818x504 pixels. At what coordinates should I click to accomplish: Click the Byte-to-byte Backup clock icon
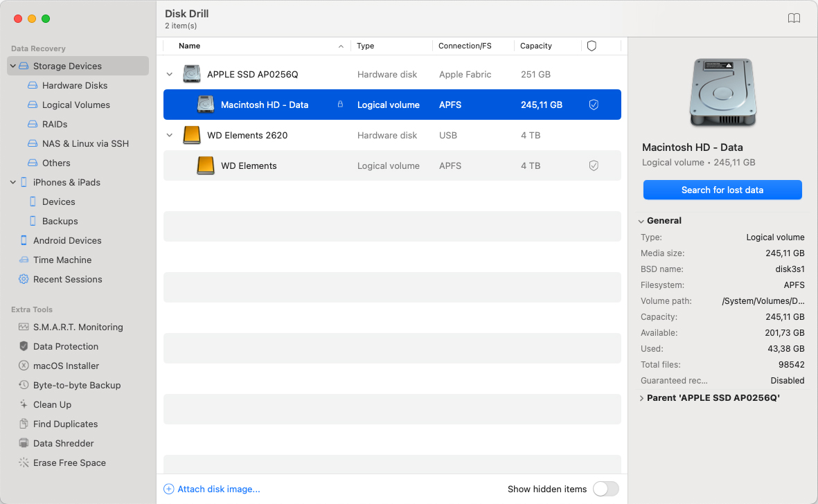click(x=24, y=385)
